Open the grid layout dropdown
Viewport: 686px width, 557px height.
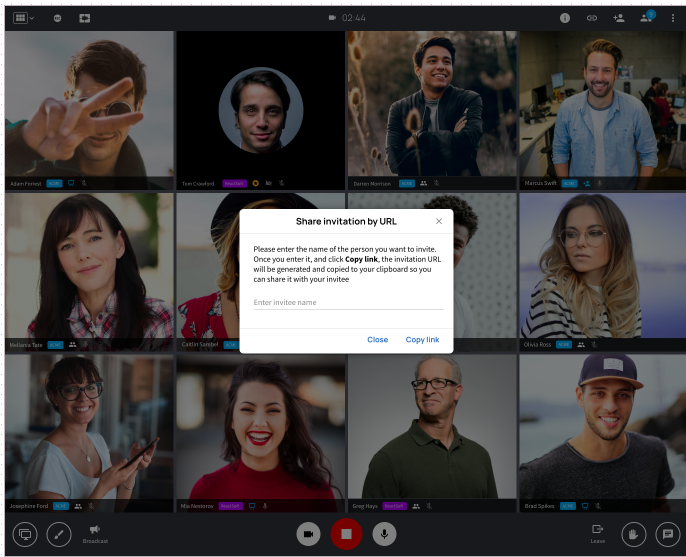tap(24, 18)
